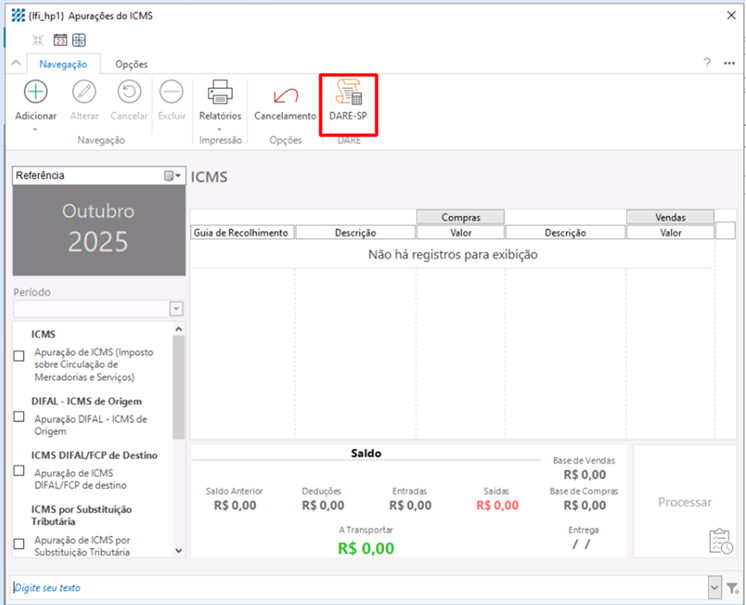Open the help question mark icon

(x=707, y=63)
